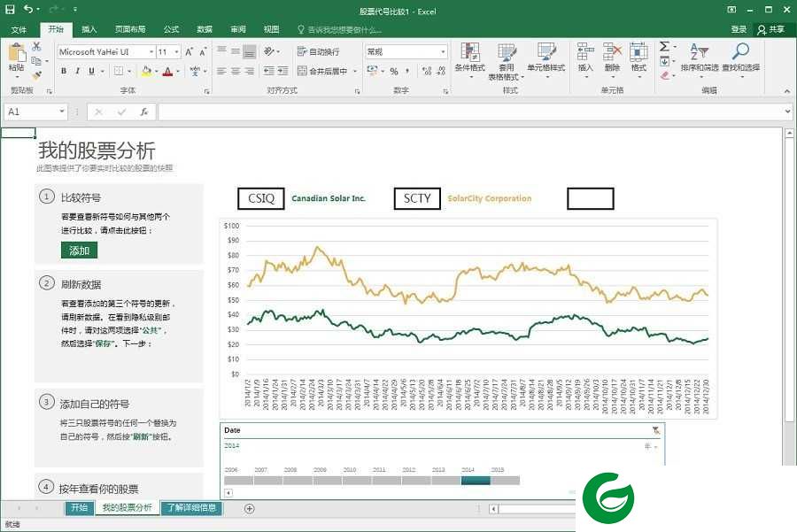The height and width of the screenshot is (532, 797).
Task: Click the SCTY symbol box
Action: (417, 198)
